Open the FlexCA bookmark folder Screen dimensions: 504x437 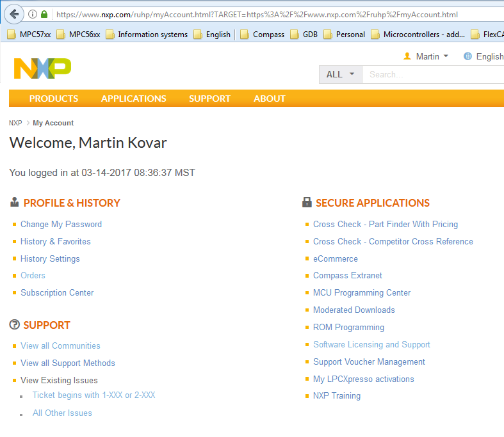[487, 35]
